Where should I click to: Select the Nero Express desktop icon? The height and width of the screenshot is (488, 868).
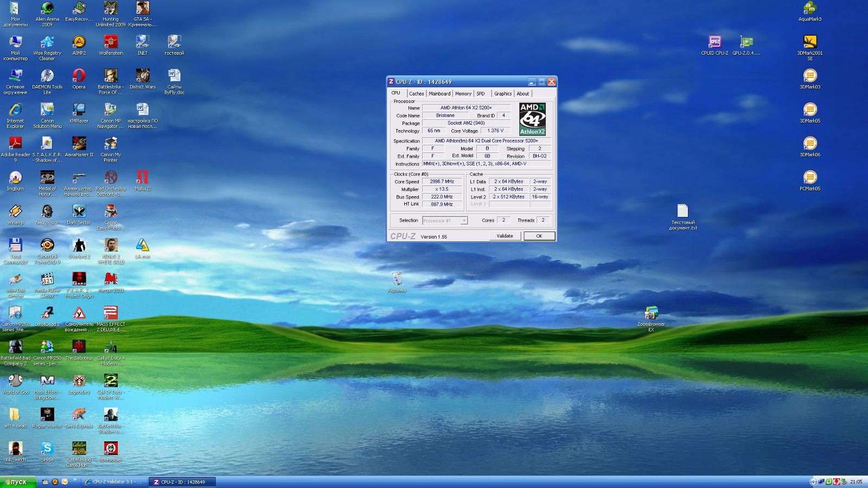[79, 419]
